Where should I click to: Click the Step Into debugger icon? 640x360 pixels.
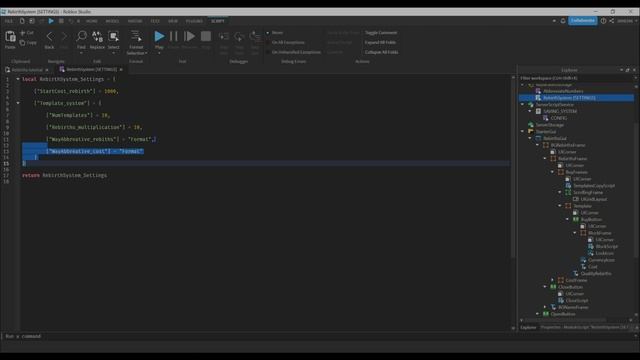pyautogui.click(x=224, y=37)
